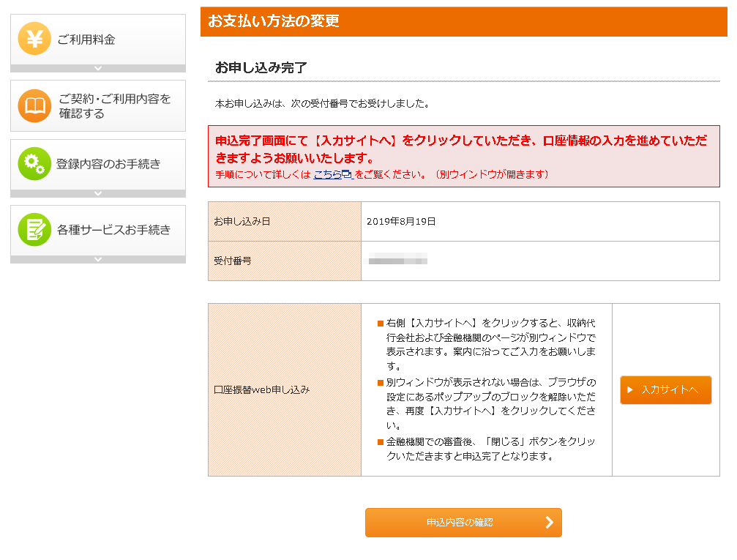The image size is (737, 560).
Task: Expand the 各種サービスお手続き menu chevron
Action: click(x=98, y=259)
